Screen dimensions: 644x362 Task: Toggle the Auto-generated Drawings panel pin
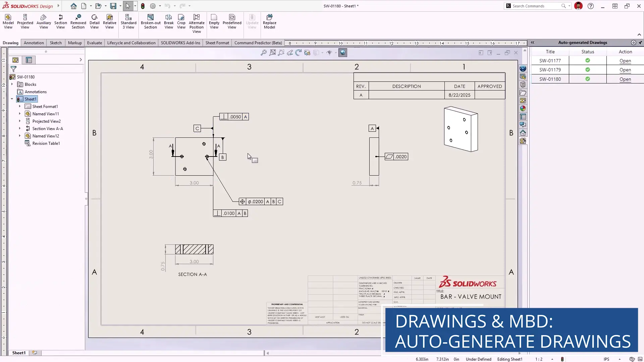640,43
